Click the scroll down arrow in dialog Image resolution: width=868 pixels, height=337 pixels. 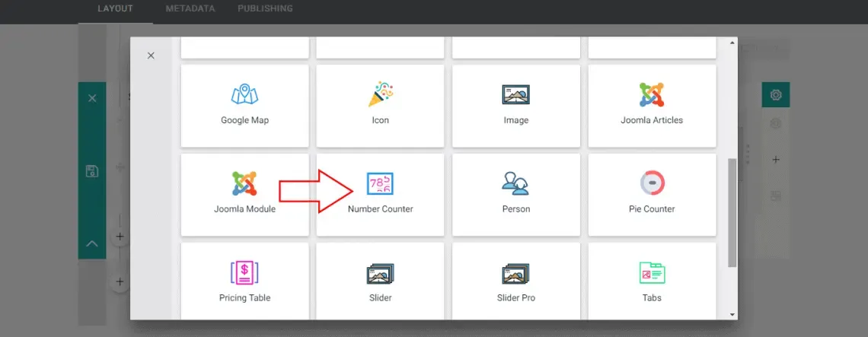732,314
